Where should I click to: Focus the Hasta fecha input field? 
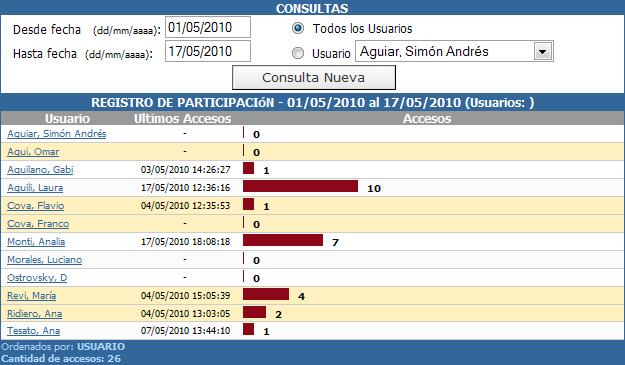point(208,51)
